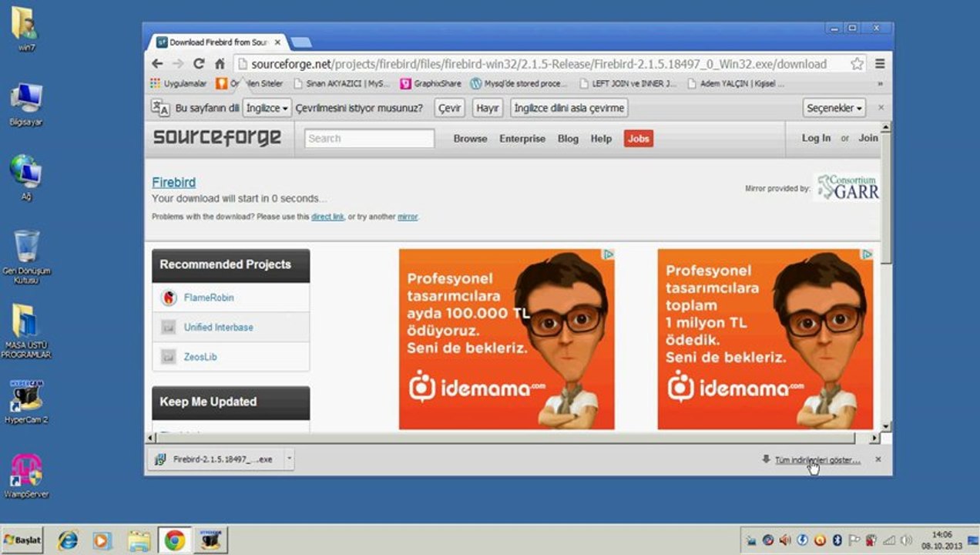The width and height of the screenshot is (980, 555).
Task: Click the Başlat start button
Action: point(22,540)
